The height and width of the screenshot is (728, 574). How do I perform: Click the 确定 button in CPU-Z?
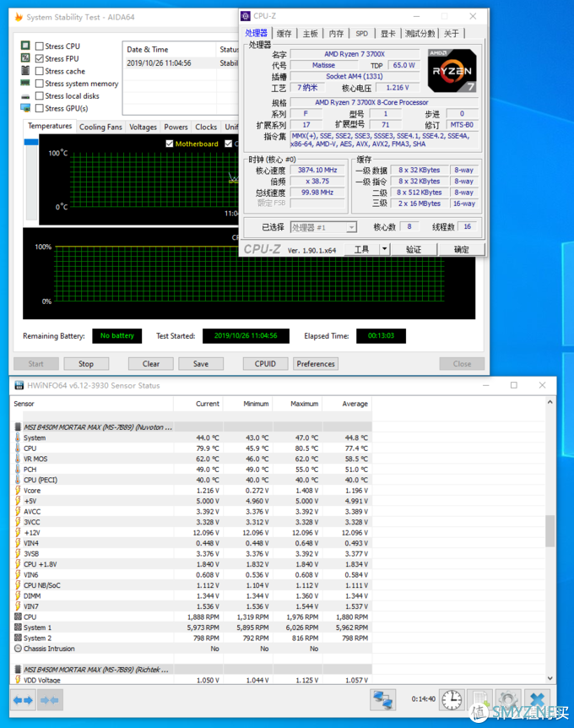pyautogui.click(x=462, y=249)
